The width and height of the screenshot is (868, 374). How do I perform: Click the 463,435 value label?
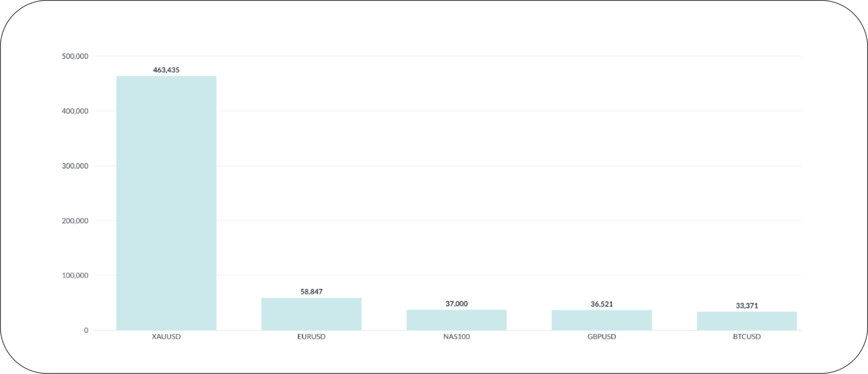pos(166,70)
